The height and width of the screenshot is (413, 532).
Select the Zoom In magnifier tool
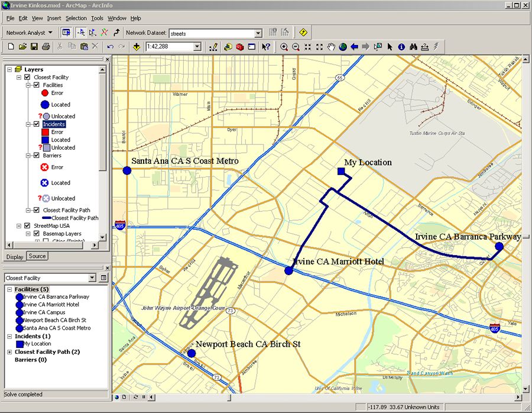[284, 47]
